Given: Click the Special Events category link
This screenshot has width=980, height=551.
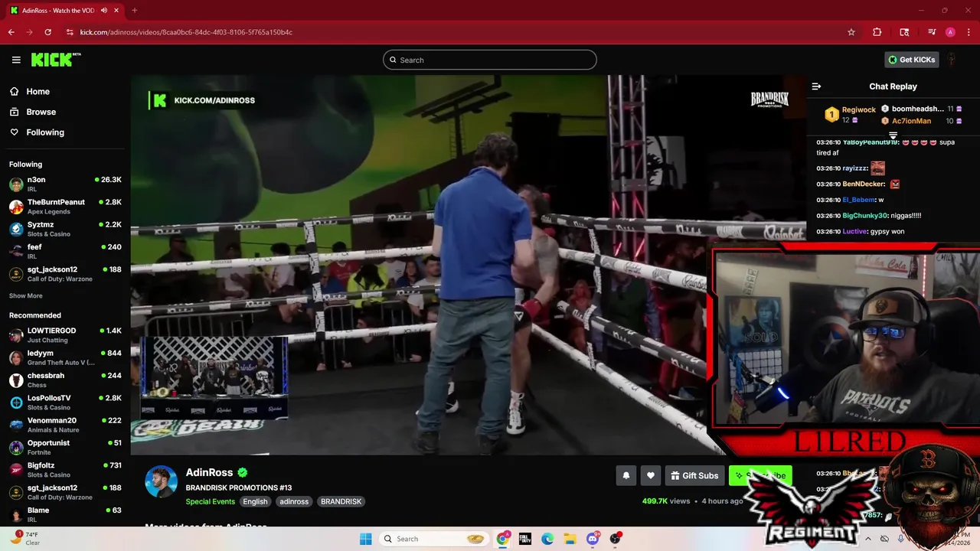Looking at the screenshot, I should (x=210, y=501).
